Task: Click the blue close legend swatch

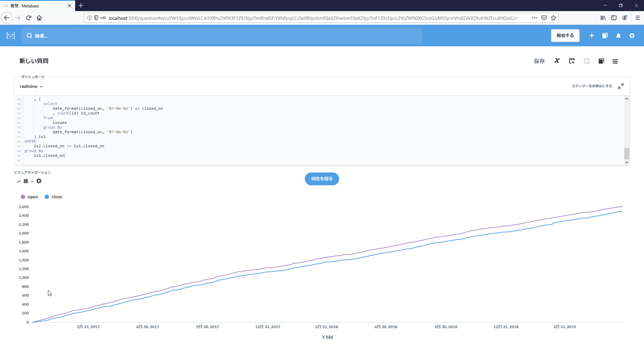Action: coord(47,197)
